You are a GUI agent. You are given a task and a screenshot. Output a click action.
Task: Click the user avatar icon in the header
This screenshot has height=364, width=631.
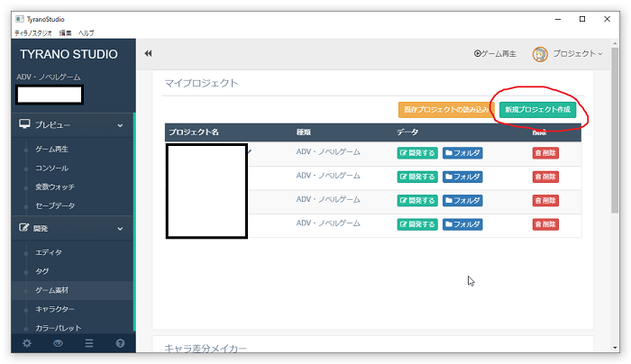pos(540,54)
